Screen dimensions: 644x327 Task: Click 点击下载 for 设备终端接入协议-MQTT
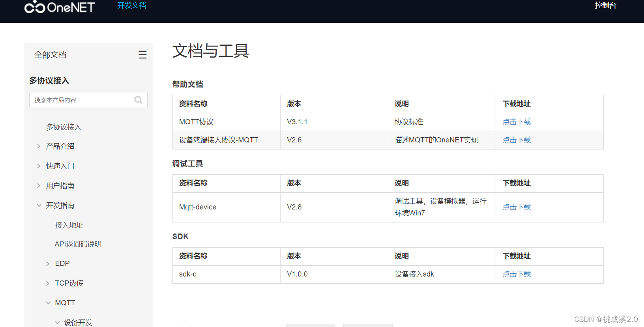tap(517, 140)
